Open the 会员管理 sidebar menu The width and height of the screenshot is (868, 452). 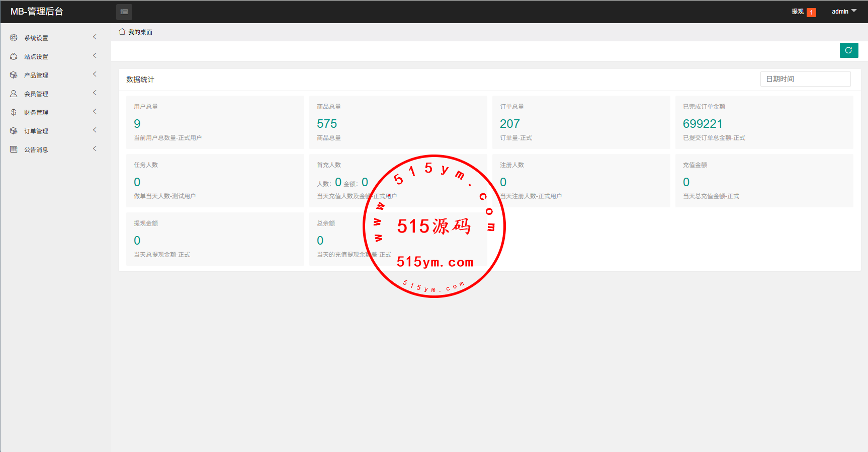[36, 94]
